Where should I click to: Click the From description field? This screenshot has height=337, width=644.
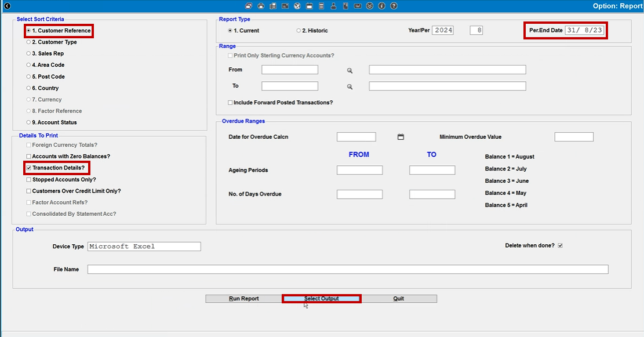coord(447,70)
